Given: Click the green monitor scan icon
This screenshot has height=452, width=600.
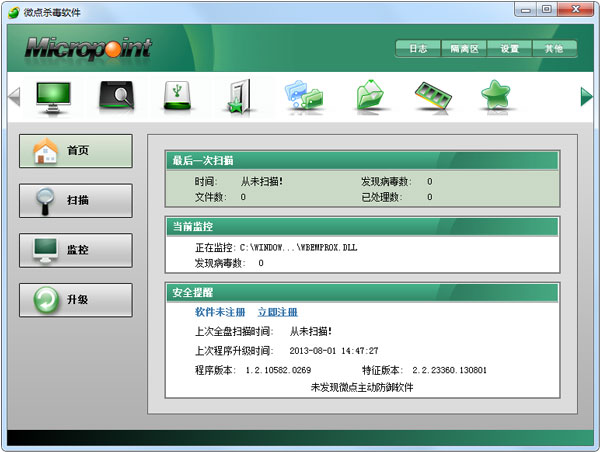Looking at the screenshot, I should click(53, 96).
